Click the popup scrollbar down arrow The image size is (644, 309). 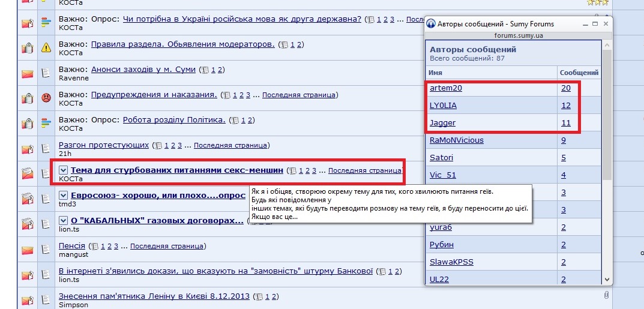click(607, 280)
